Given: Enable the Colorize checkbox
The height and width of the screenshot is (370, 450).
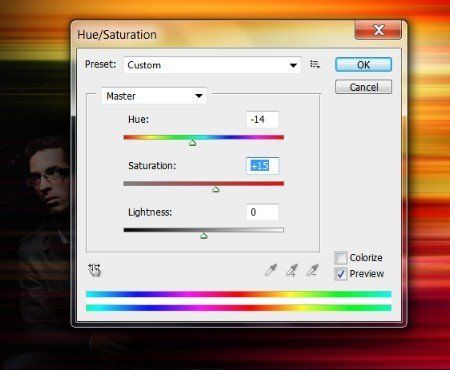Looking at the screenshot, I should pyautogui.click(x=341, y=258).
